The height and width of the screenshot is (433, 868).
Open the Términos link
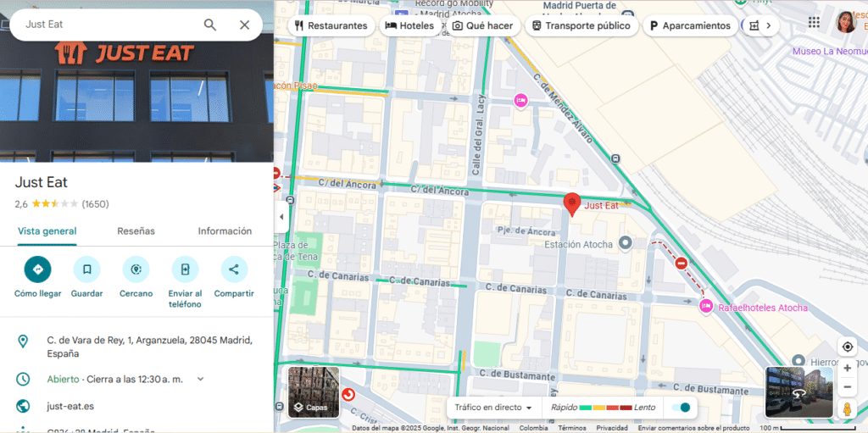pos(572,428)
